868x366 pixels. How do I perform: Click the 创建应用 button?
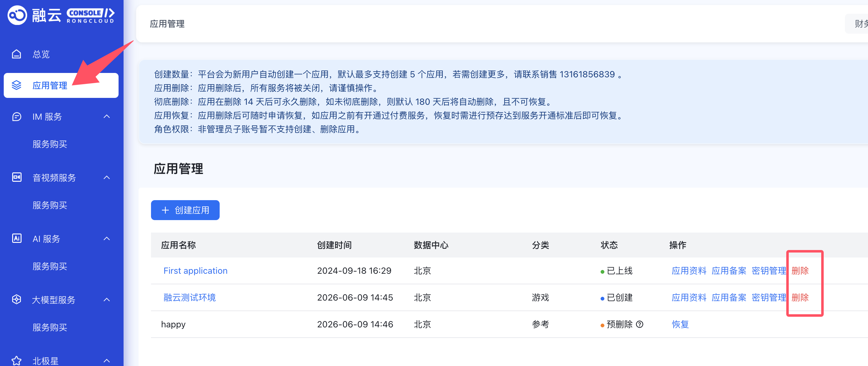(x=185, y=210)
